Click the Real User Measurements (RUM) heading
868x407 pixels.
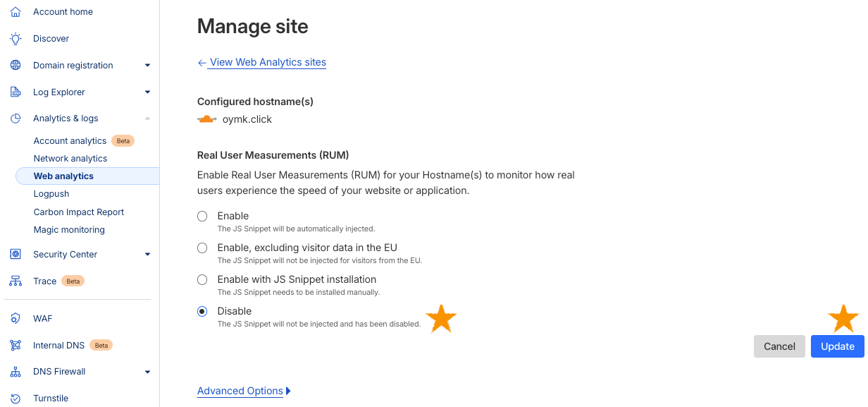273,154
